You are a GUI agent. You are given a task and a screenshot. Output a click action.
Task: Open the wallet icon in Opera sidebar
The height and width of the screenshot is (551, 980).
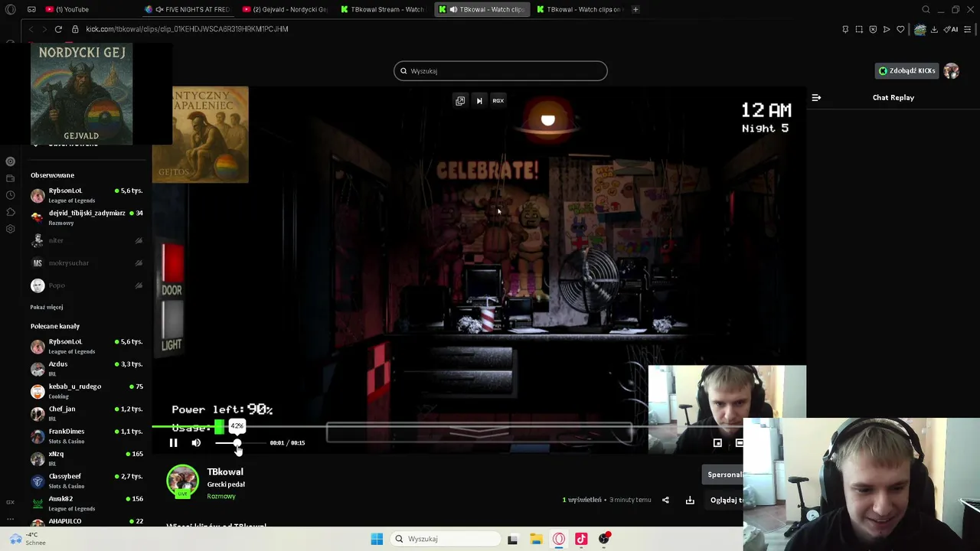(x=10, y=178)
